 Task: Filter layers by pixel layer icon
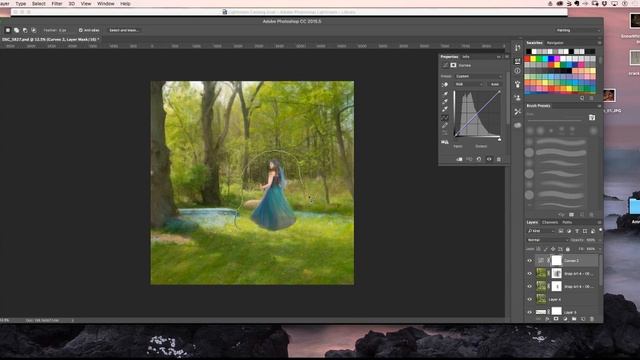coord(561,231)
